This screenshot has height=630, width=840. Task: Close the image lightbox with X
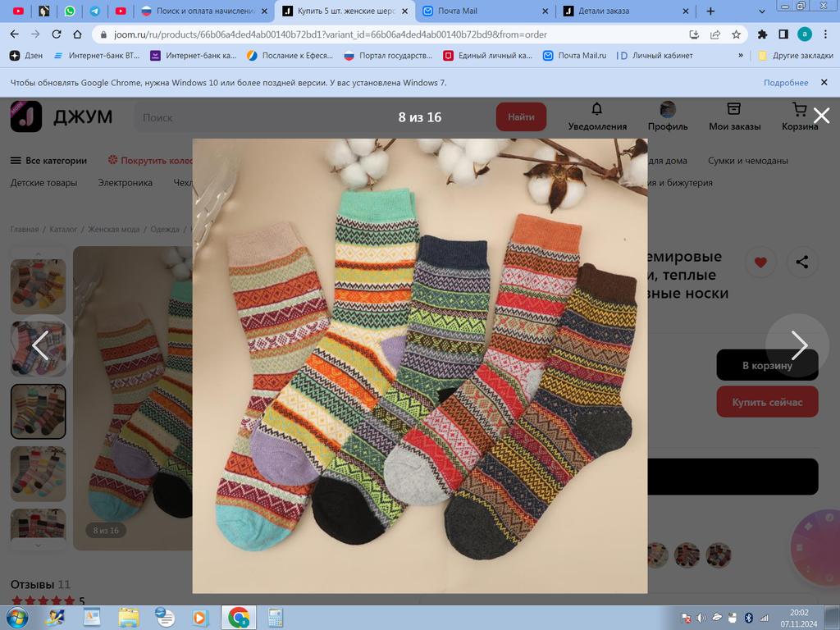[820, 115]
